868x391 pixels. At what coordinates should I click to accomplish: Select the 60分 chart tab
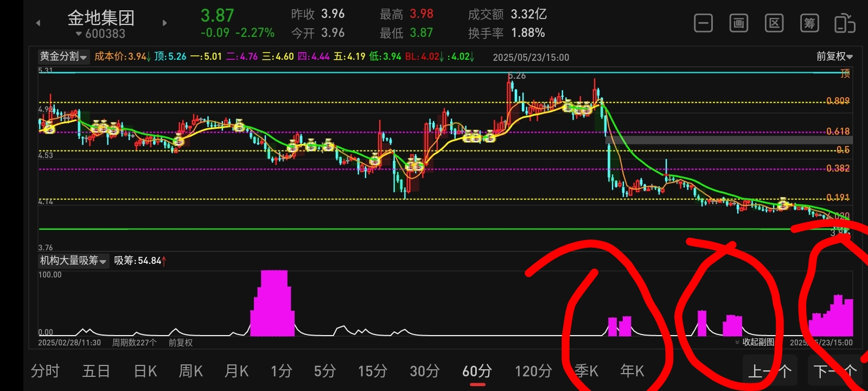click(477, 371)
